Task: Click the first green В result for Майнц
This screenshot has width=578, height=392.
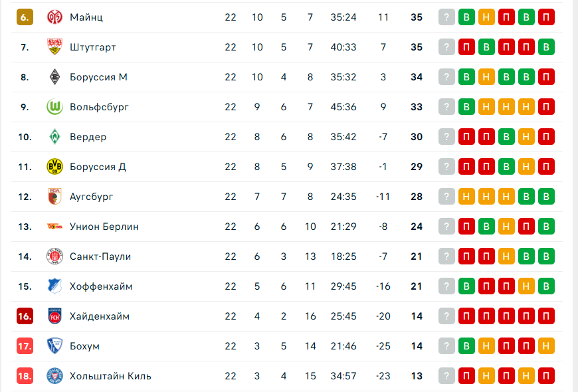Action: tap(466, 17)
